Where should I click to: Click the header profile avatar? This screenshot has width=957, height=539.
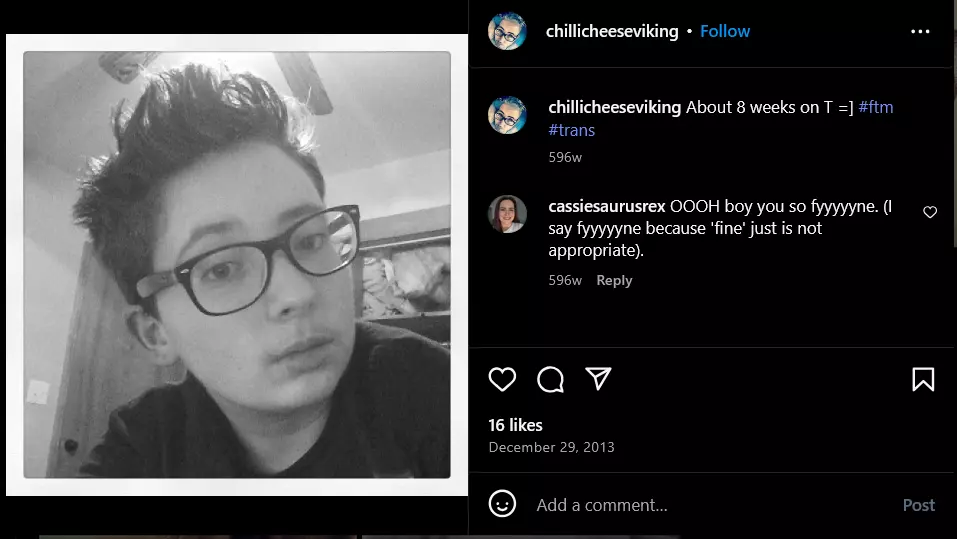507,31
